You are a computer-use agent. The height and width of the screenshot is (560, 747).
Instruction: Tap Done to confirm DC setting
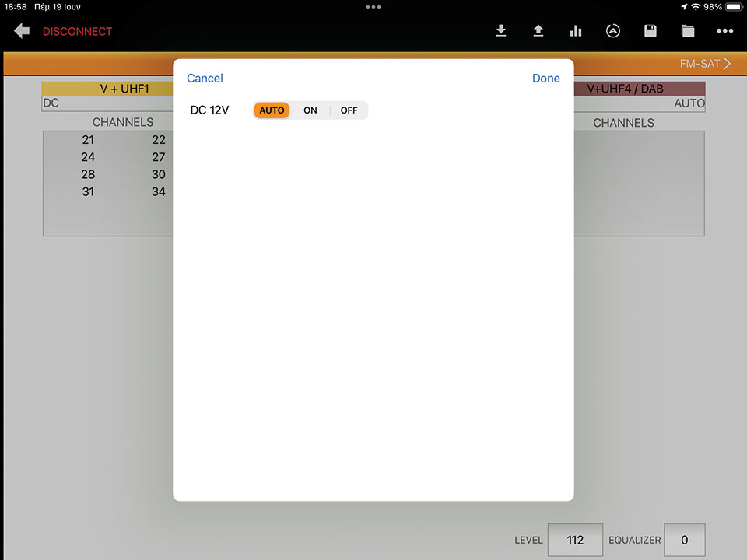pyautogui.click(x=545, y=79)
